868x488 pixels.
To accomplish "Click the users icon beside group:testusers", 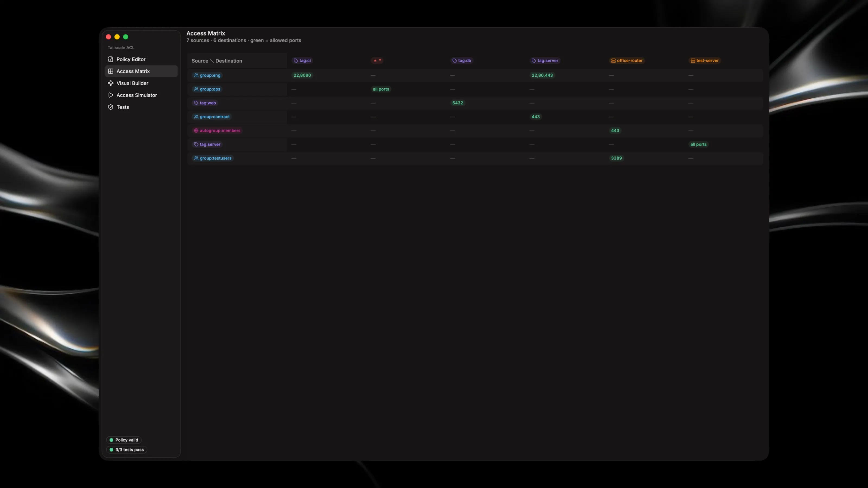I will pyautogui.click(x=196, y=158).
